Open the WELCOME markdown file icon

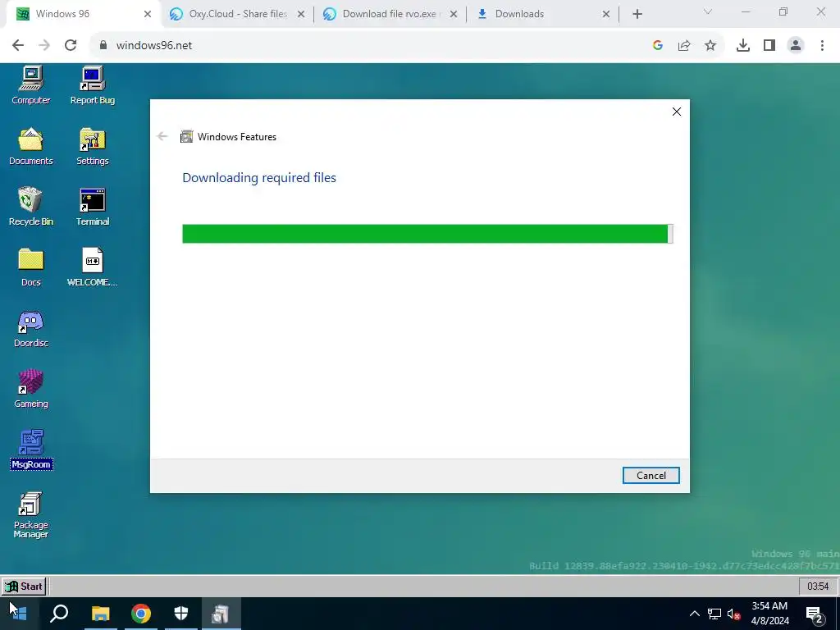[x=92, y=267]
